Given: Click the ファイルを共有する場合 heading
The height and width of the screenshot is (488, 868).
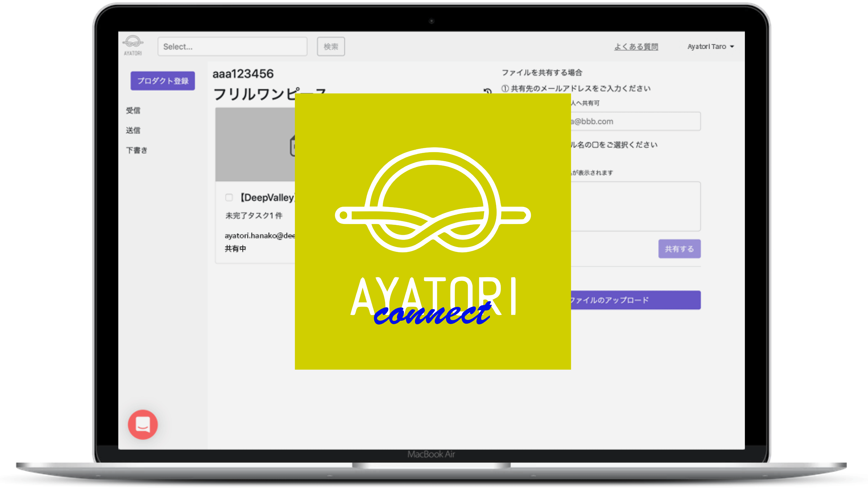Looking at the screenshot, I should click(542, 72).
